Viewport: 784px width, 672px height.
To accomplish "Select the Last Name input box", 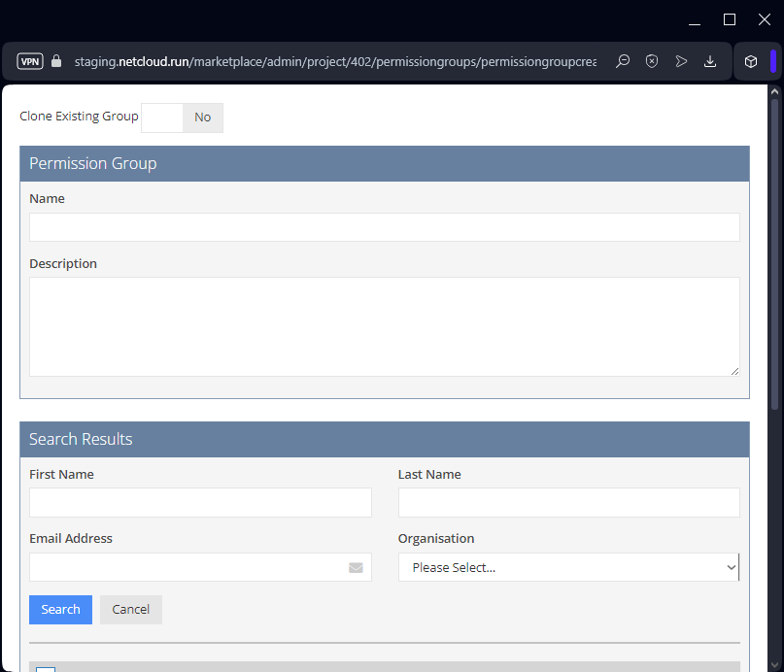I will 568,503.
